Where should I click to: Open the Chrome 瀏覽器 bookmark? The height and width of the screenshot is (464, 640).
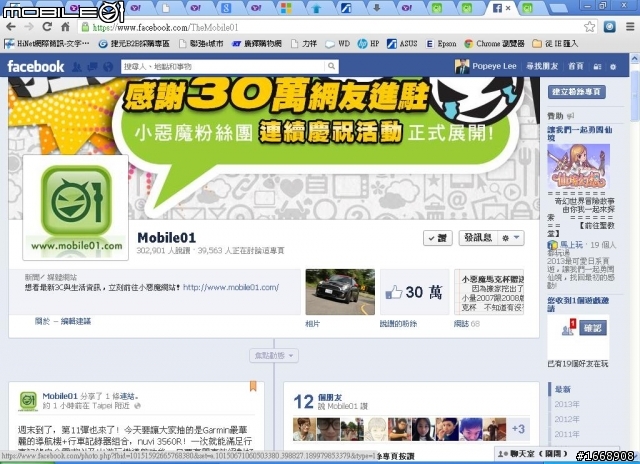tap(494, 43)
